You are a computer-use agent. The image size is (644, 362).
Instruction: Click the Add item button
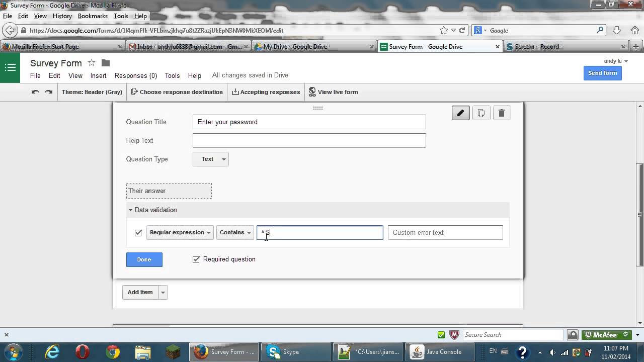click(x=140, y=292)
